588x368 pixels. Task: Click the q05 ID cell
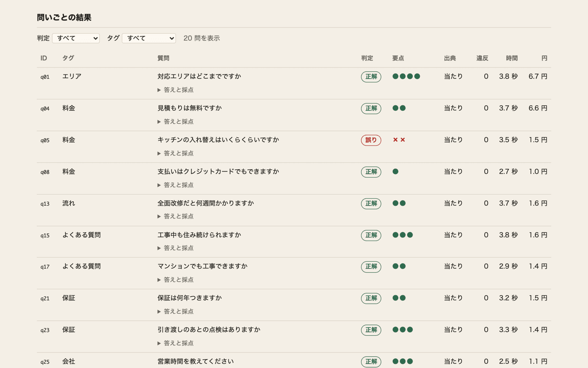(45, 140)
